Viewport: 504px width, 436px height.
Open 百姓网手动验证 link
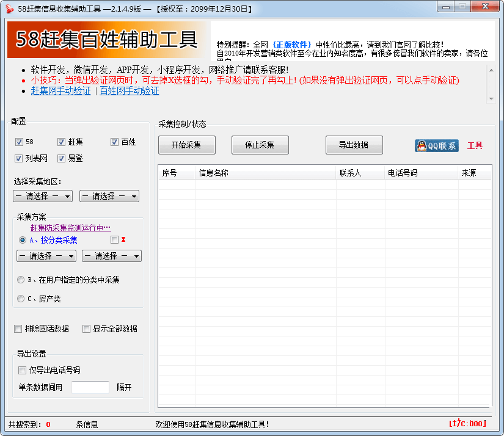[130, 90]
